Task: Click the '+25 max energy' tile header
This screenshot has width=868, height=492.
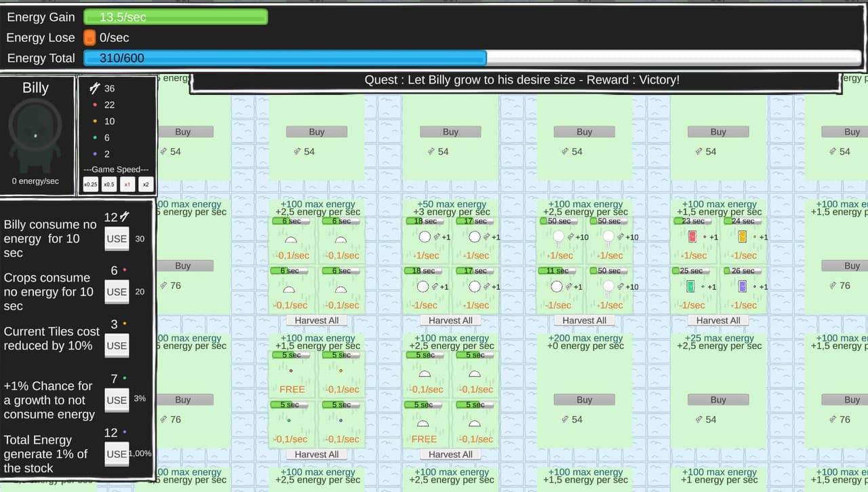Action: [718, 338]
